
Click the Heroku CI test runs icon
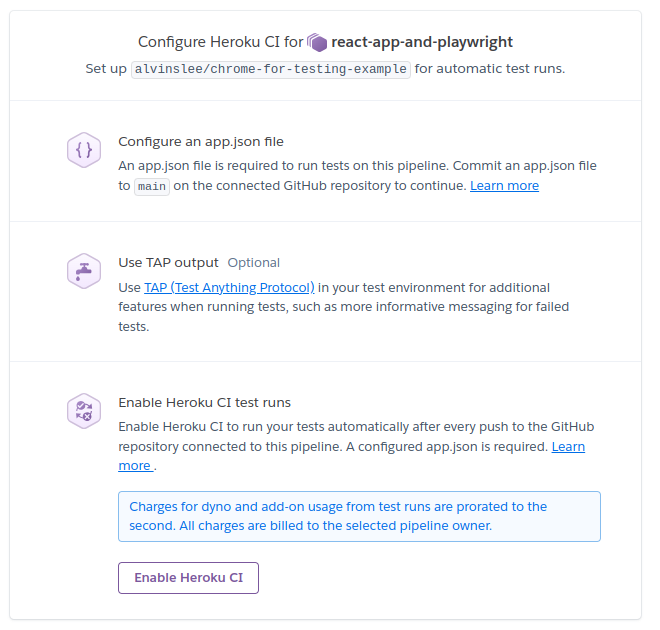click(84, 411)
